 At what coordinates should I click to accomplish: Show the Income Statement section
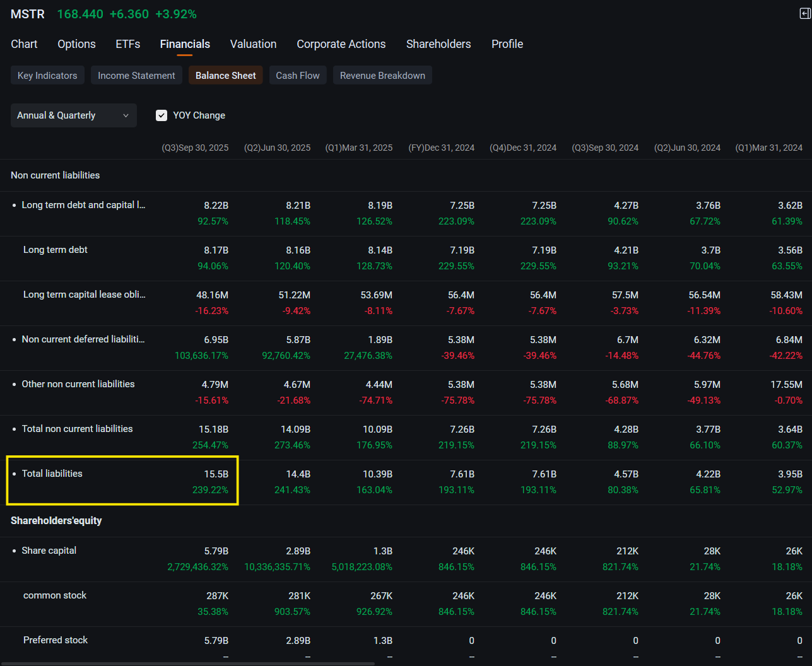click(x=136, y=76)
